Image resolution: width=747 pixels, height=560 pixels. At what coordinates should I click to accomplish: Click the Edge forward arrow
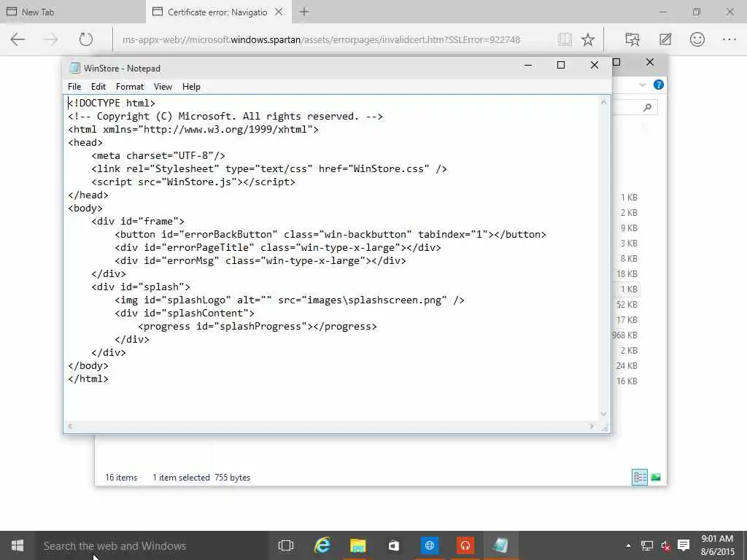click(x=50, y=39)
